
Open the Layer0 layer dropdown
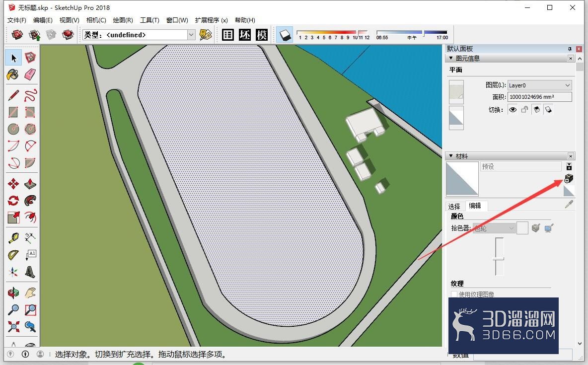click(540, 85)
